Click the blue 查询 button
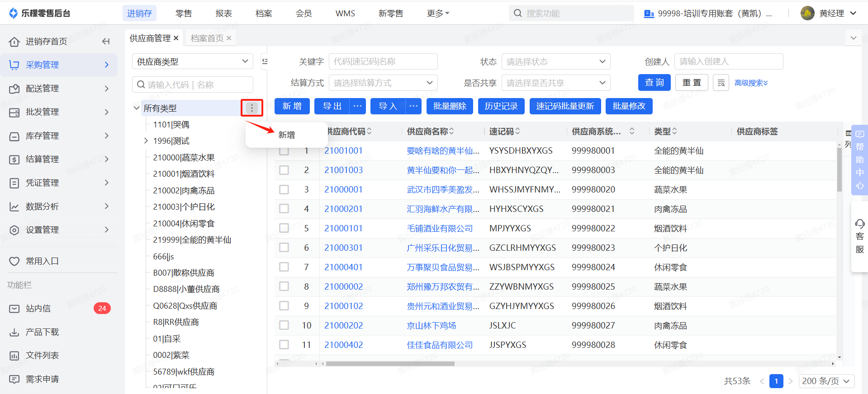The image size is (868, 394). [654, 83]
